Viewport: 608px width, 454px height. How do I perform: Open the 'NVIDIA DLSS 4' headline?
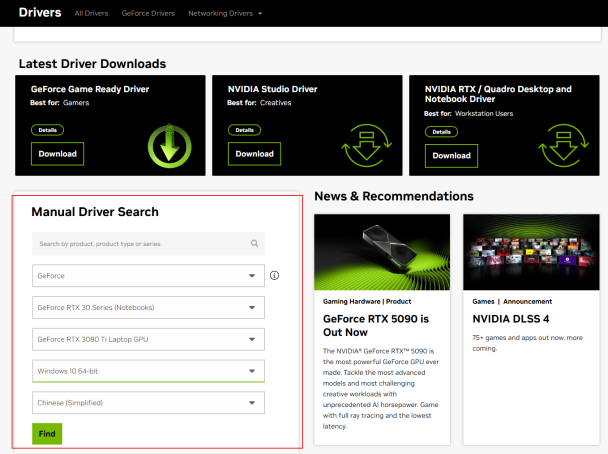pyautogui.click(x=511, y=319)
